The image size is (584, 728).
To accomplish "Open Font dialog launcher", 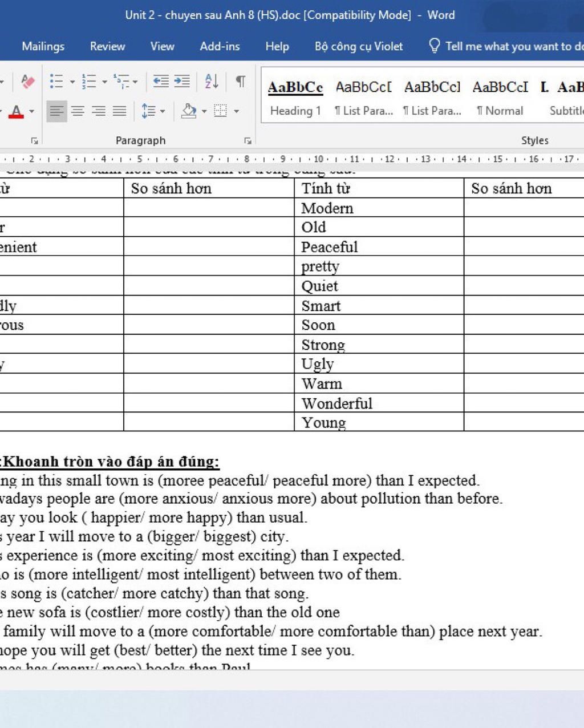I will [x=34, y=140].
